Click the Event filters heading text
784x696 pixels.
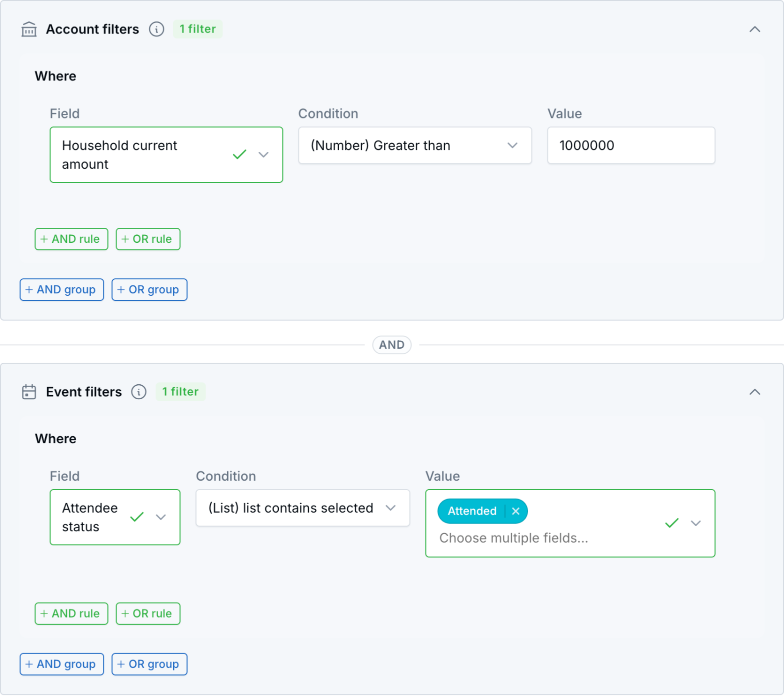84,392
